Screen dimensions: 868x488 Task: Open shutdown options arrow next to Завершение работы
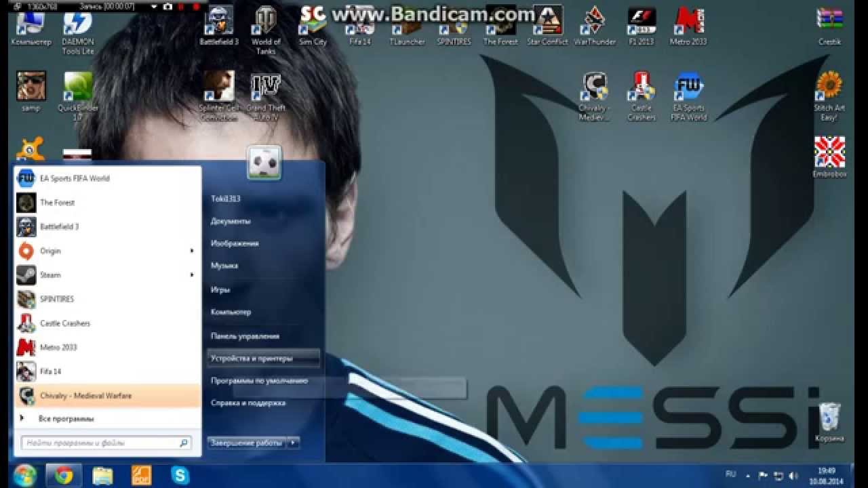(292, 443)
